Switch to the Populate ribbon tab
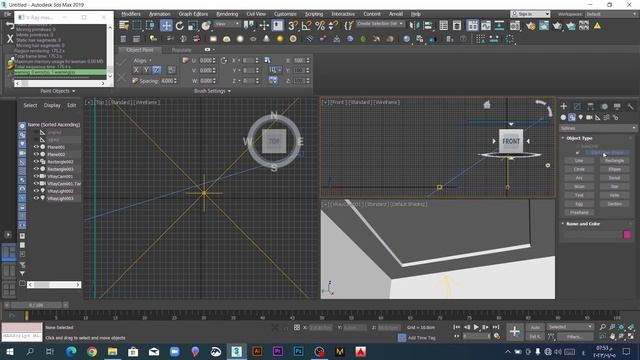 (x=181, y=50)
